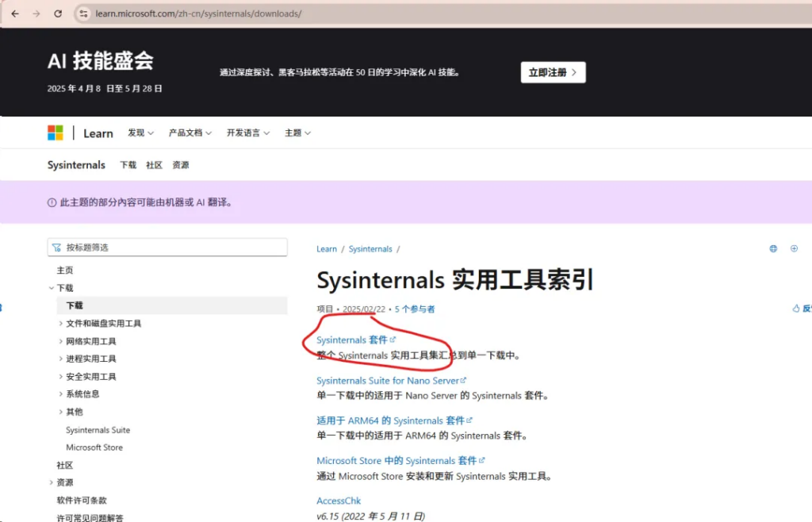Open the AccessChk link
Viewport: 812px width, 522px height.
(x=339, y=501)
